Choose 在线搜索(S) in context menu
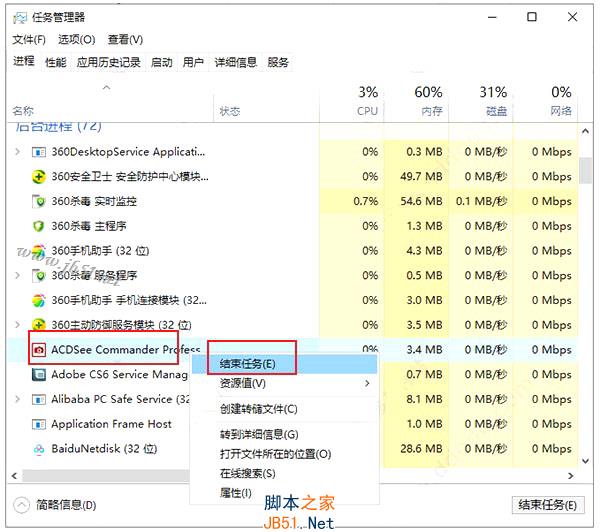600x532 pixels. [284, 474]
